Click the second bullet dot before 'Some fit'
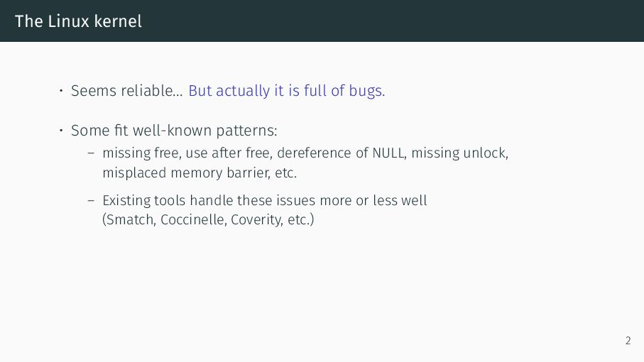Screen dimensions: 644x362 pyautogui.click(x=61, y=131)
